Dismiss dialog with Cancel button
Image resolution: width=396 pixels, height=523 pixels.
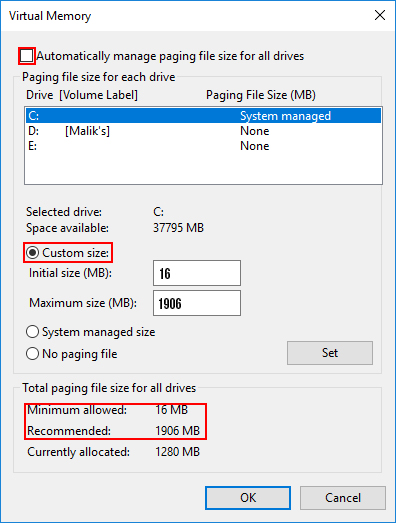[x=343, y=498]
